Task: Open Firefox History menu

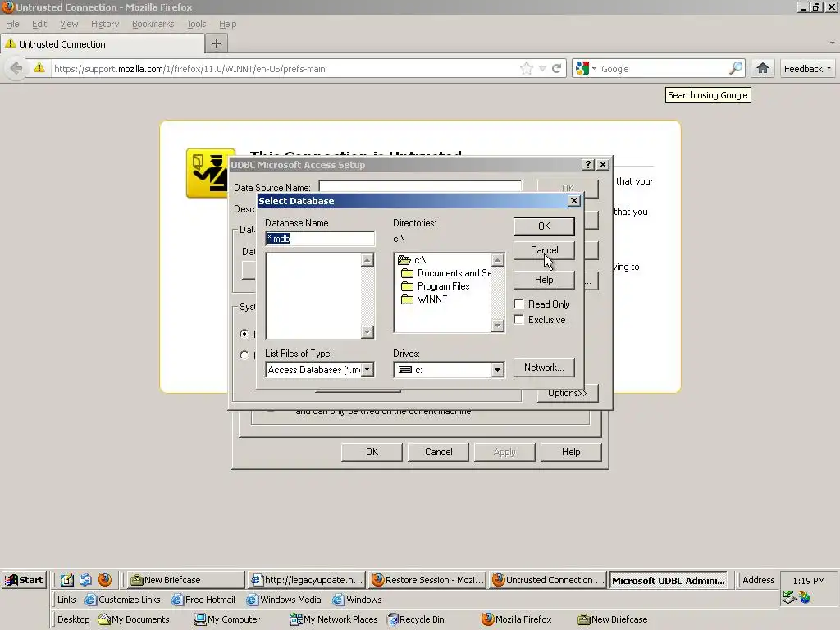Action: (x=105, y=24)
